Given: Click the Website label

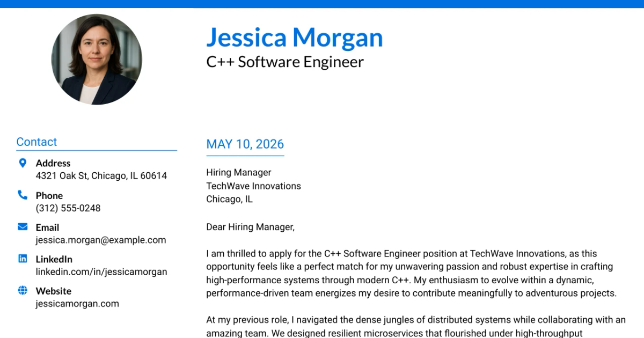Looking at the screenshot, I should click(54, 291).
